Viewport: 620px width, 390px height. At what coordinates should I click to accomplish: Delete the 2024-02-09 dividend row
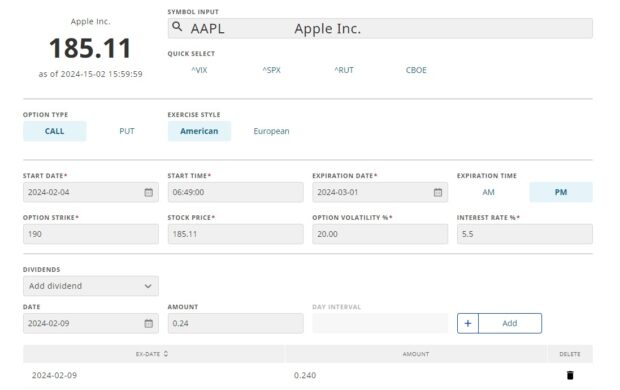point(570,375)
